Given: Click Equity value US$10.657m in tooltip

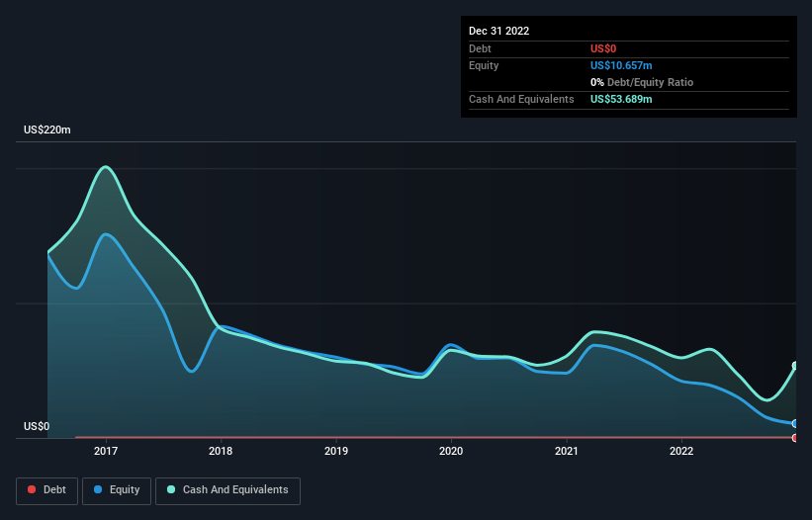Looking at the screenshot, I should pos(621,65).
